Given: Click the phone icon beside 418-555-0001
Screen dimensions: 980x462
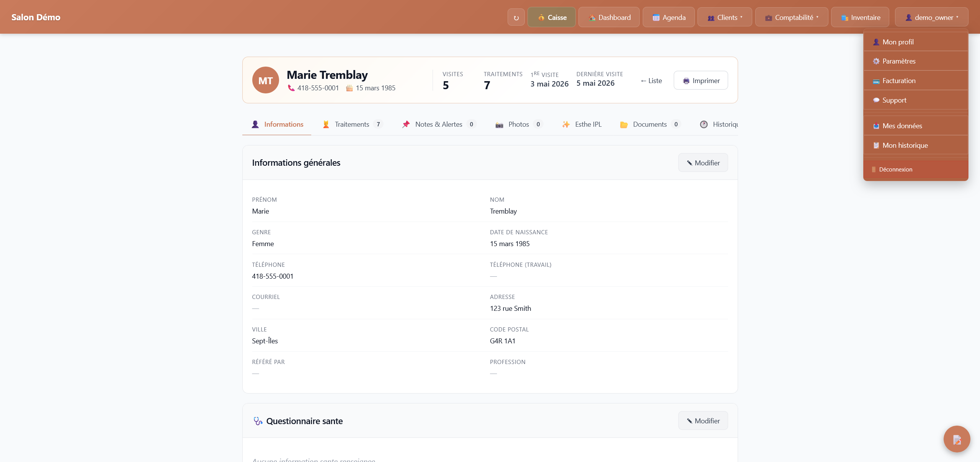Looking at the screenshot, I should tap(291, 88).
